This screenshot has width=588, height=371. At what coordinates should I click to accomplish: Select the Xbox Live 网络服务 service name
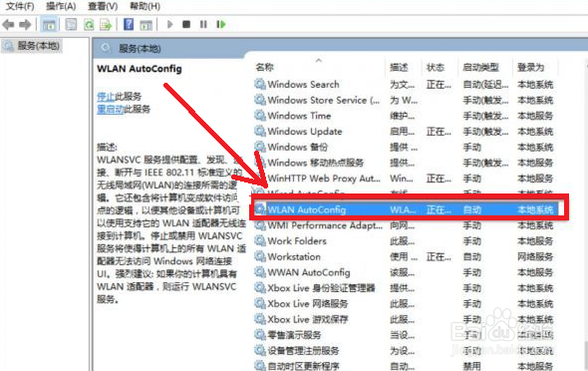tap(308, 304)
